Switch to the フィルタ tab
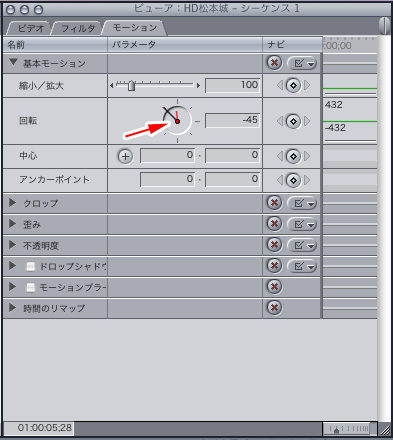This screenshot has height=440, width=393. point(78,28)
